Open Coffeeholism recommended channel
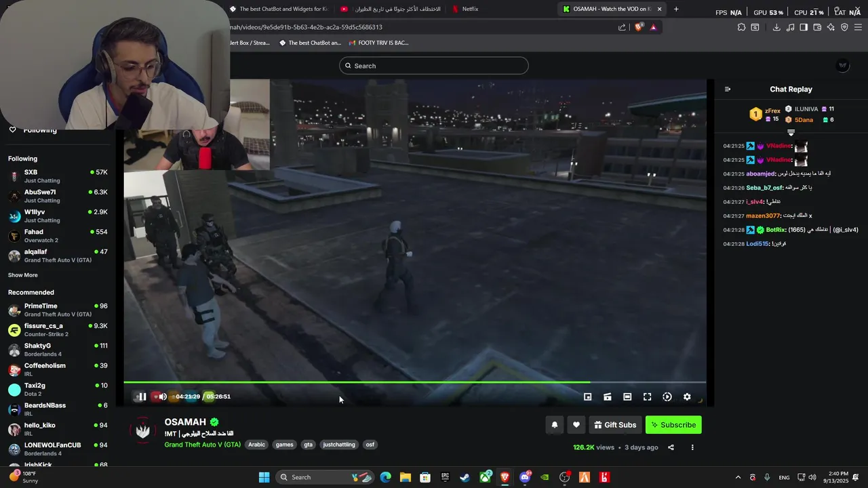Screen dimensions: 868x488 click(x=58, y=369)
